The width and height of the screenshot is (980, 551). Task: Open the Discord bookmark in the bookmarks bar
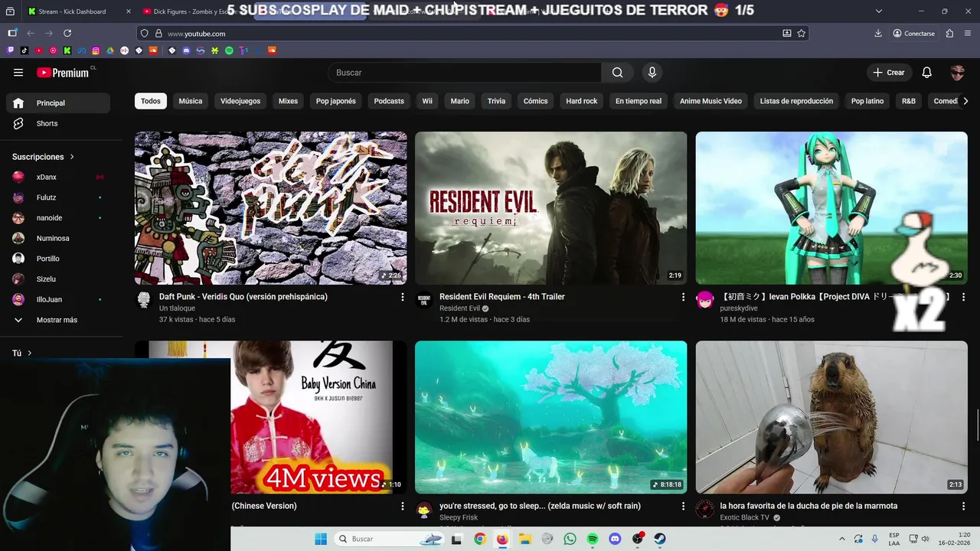pyautogui.click(x=186, y=51)
